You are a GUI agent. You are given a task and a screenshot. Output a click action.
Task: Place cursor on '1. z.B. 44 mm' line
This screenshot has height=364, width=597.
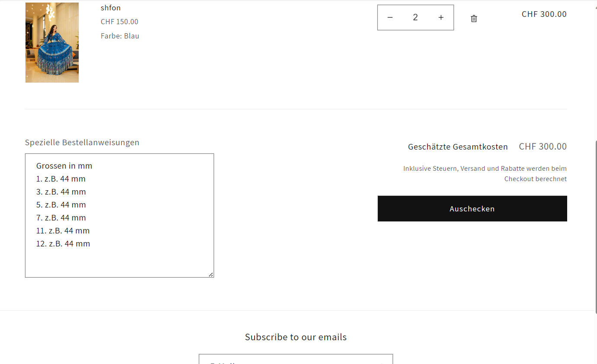[x=61, y=179]
